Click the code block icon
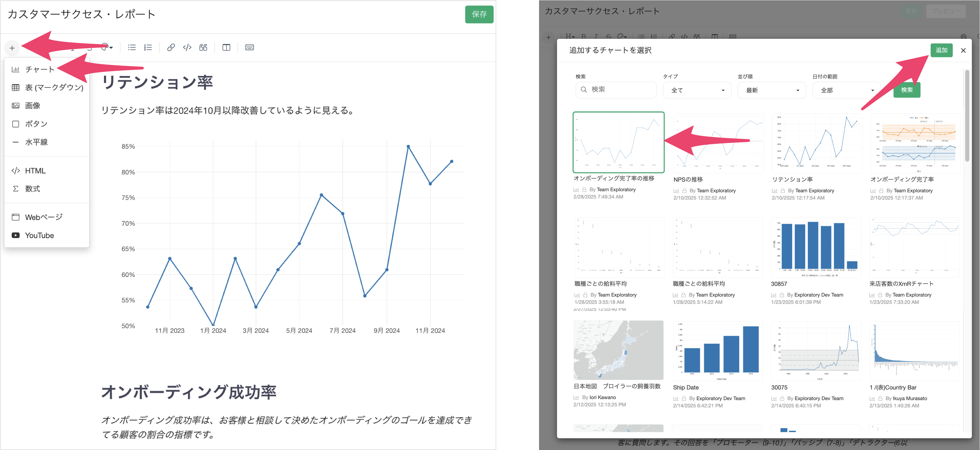Viewport: 980px width, 450px height. pyautogui.click(x=187, y=48)
